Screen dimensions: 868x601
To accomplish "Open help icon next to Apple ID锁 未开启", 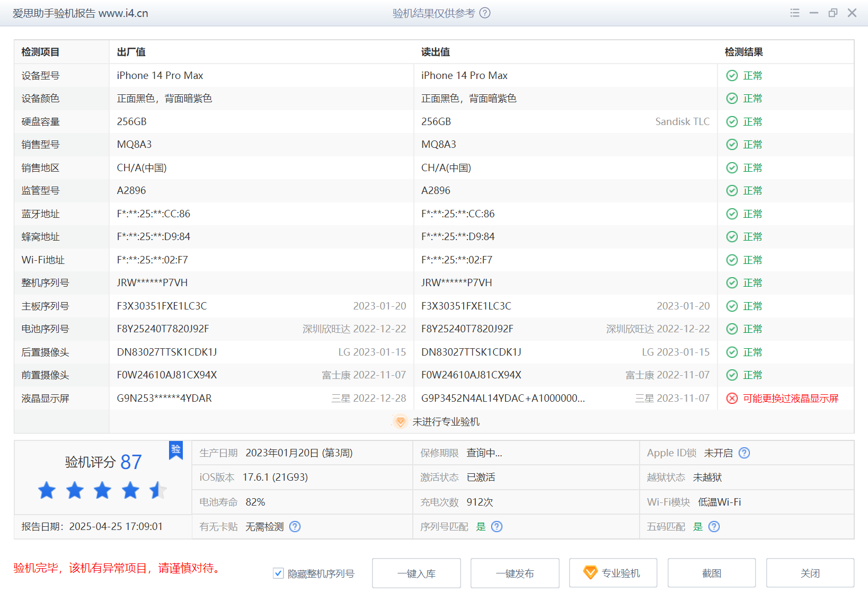I will tap(744, 453).
